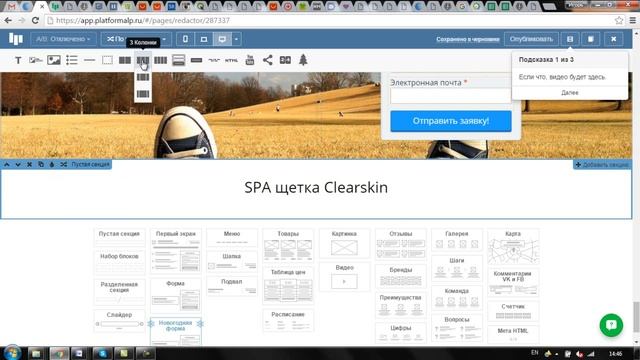Insert the countdown timer block
Screen dimensions: 640x360
285,60
